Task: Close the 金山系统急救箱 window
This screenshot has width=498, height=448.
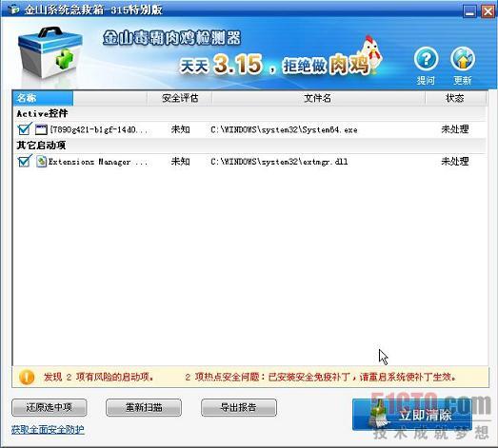Action: [x=488, y=11]
